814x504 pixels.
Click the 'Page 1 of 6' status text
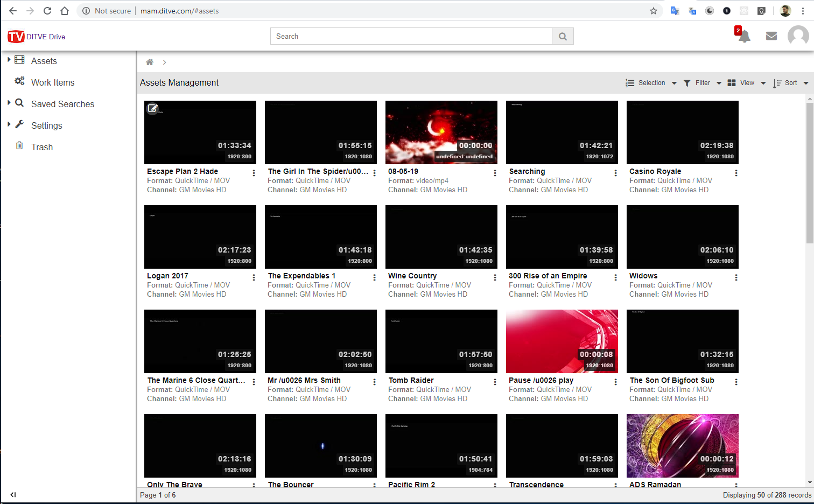(x=158, y=495)
